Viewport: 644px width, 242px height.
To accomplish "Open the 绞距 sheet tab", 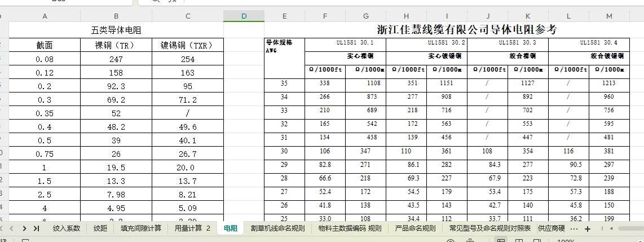I will point(100,228).
